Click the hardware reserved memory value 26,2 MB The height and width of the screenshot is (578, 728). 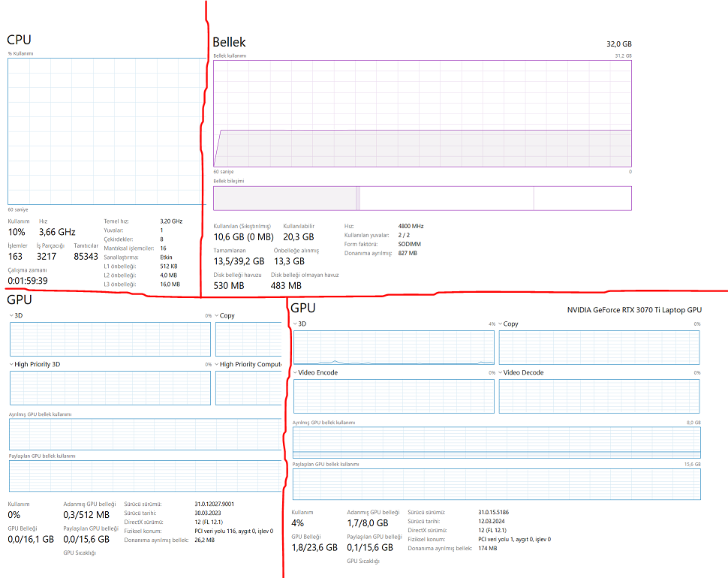pos(205,540)
